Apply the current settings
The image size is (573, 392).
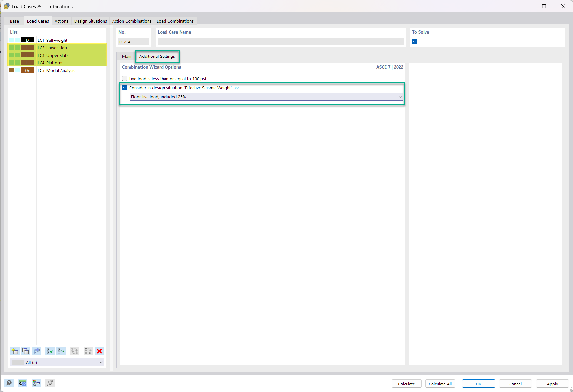click(x=552, y=384)
